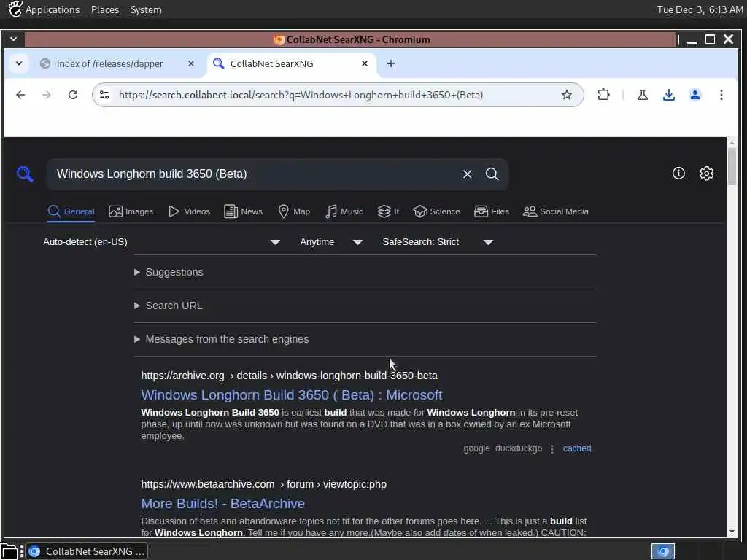Open tab search dropdown arrow
The image size is (747, 560).
(18, 63)
